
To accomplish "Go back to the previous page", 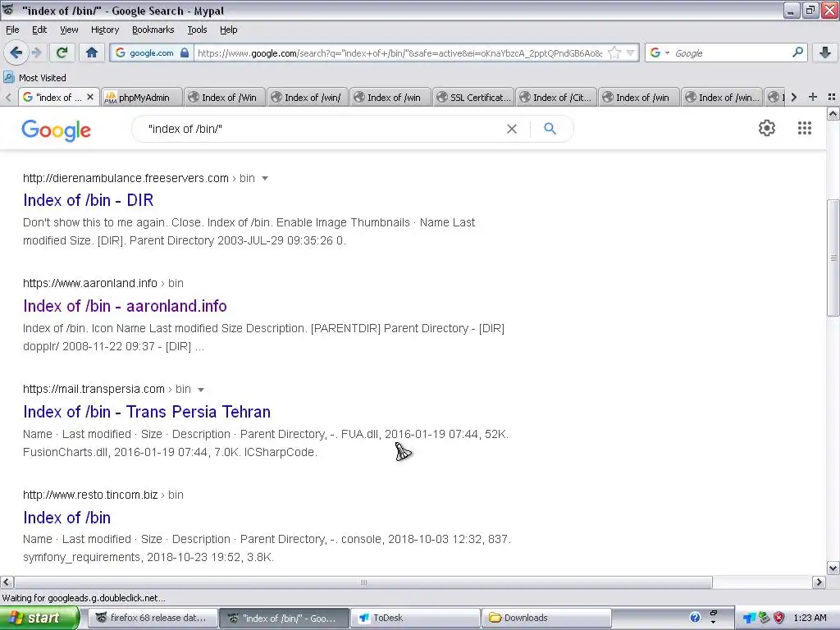I will 16,52.
